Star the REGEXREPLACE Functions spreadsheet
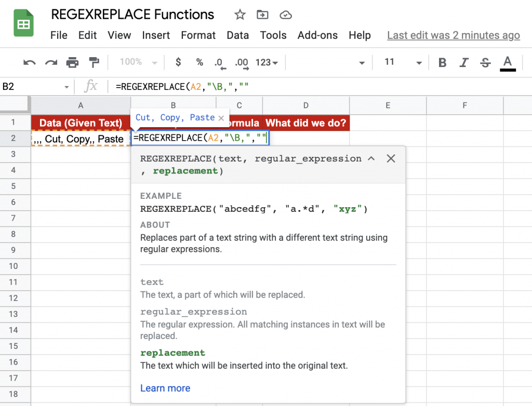The image size is (532, 406). [240, 15]
